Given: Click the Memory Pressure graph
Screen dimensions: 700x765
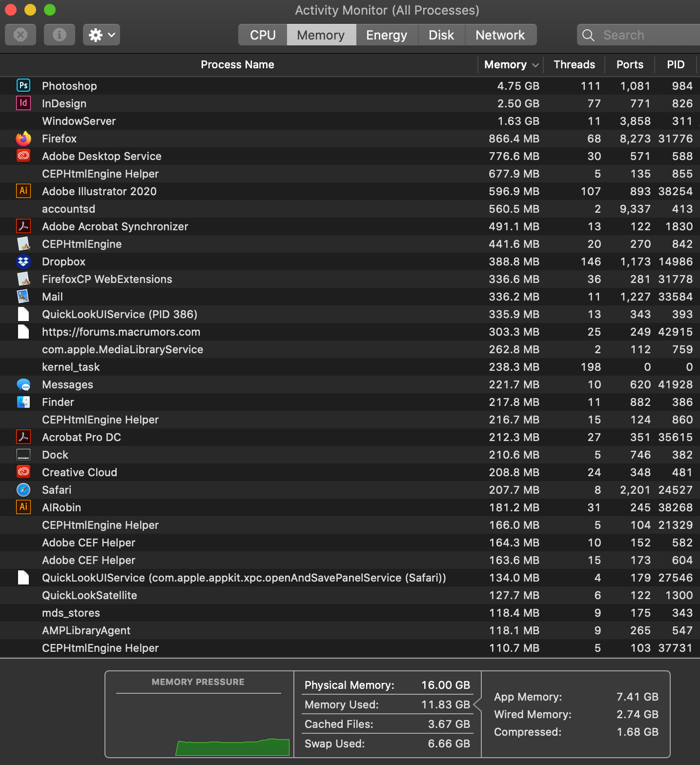Looking at the screenshot, I should (x=199, y=725).
